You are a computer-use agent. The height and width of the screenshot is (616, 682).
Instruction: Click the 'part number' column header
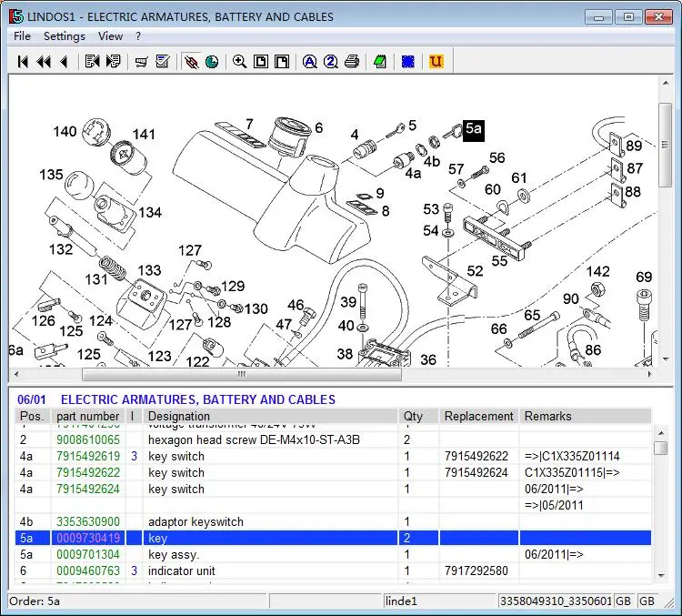point(88,417)
